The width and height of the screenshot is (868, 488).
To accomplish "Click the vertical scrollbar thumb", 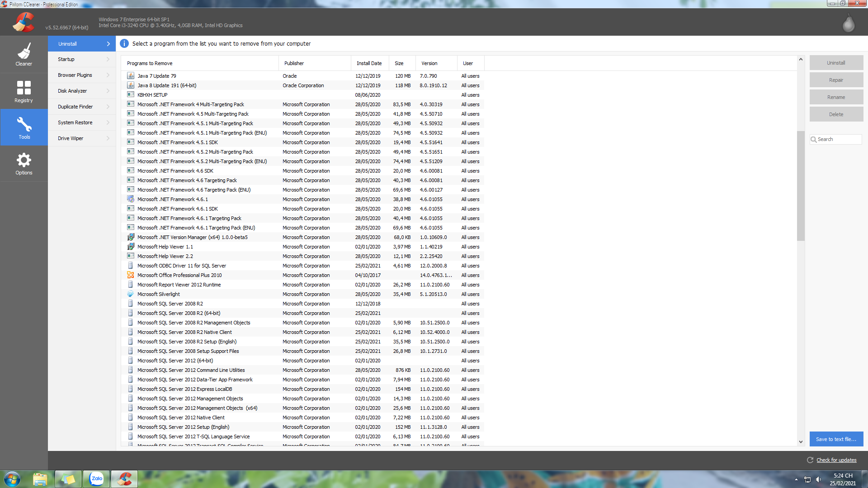I will (801, 186).
